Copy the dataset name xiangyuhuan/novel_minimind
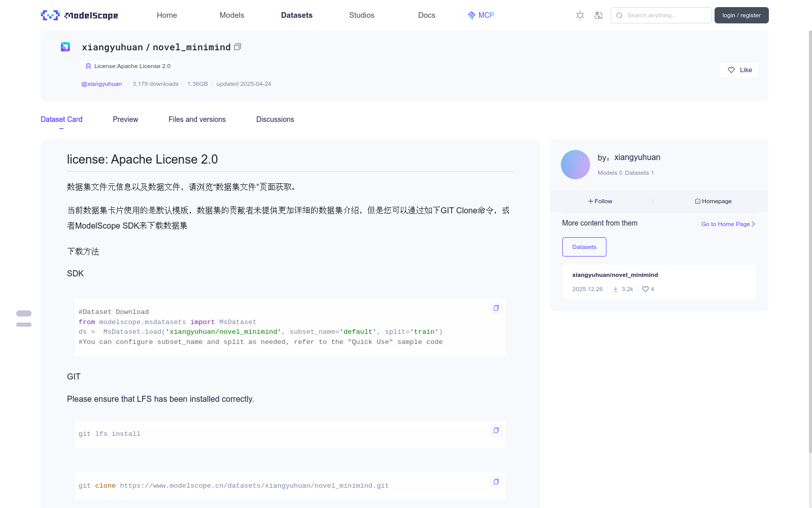Viewport: 812px width, 508px height. [238, 47]
